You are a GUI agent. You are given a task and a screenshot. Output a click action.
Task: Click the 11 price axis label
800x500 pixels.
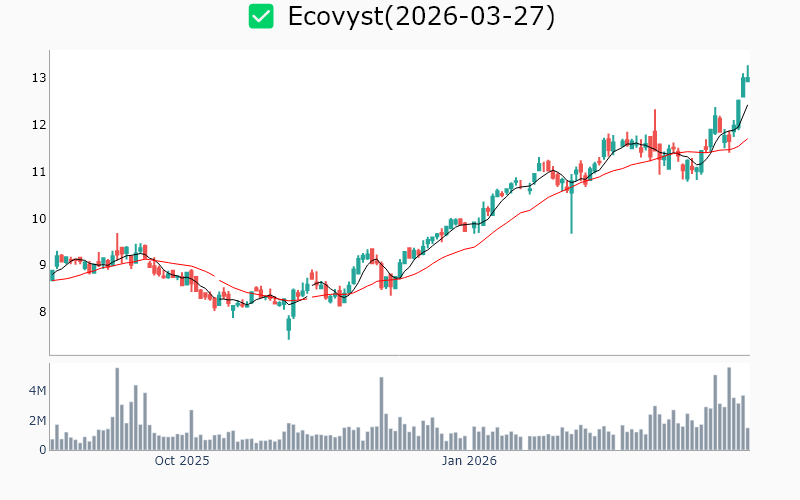coord(39,172)
